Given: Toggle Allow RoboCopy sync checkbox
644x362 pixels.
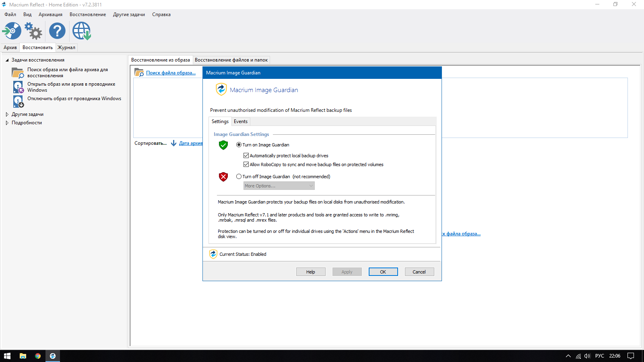Looking at the screenshot, I should point(246,165).
